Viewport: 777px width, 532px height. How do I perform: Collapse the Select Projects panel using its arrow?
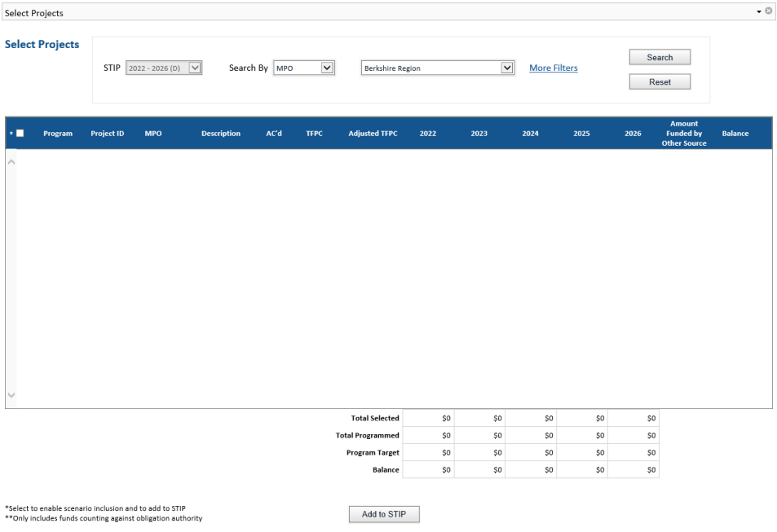point(758,11)
